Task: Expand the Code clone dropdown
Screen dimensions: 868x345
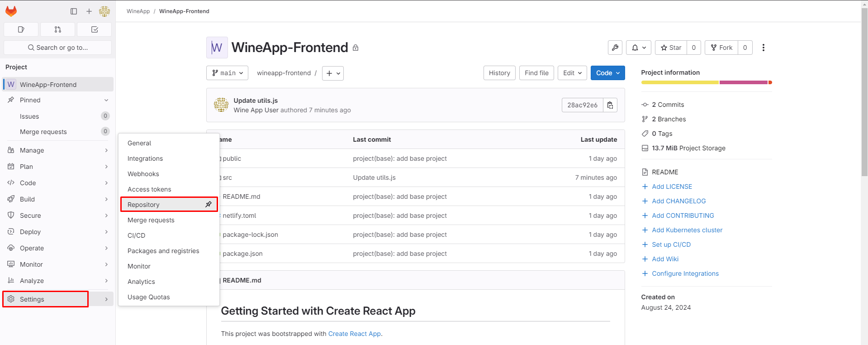Action: pos(607,73)
